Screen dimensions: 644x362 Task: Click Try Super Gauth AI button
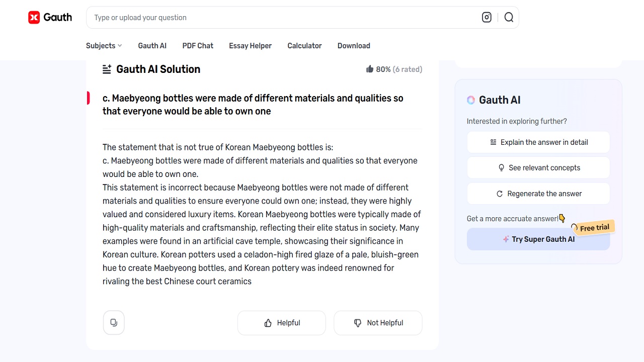[538, 239]
